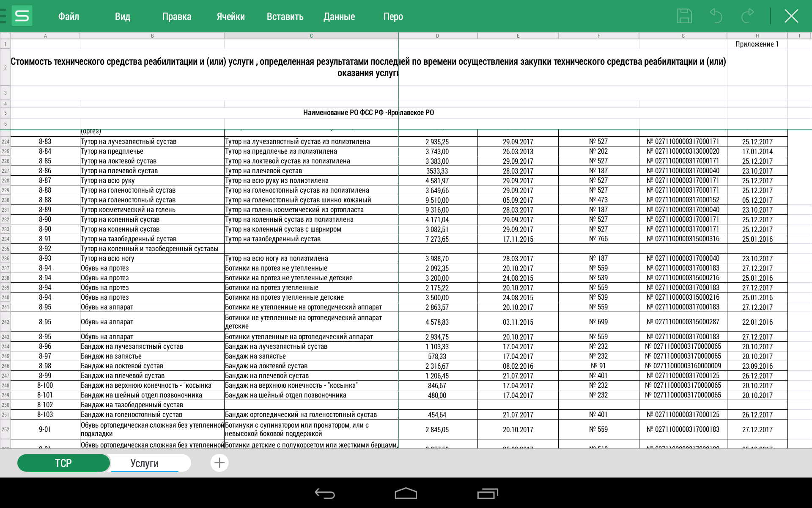812x508 pixels.
Task: Select cell with price 2 845,05
Action: pyautogui.click(x=438, y=430)
